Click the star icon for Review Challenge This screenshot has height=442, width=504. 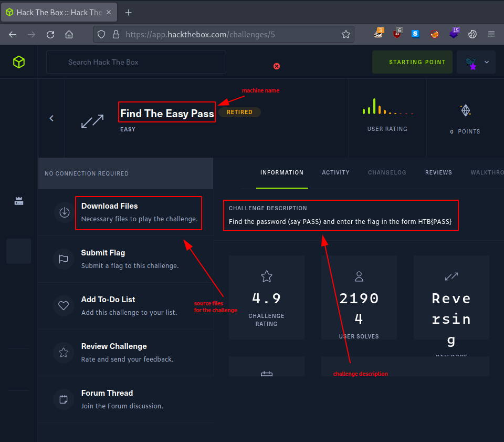tap(64, 353)
